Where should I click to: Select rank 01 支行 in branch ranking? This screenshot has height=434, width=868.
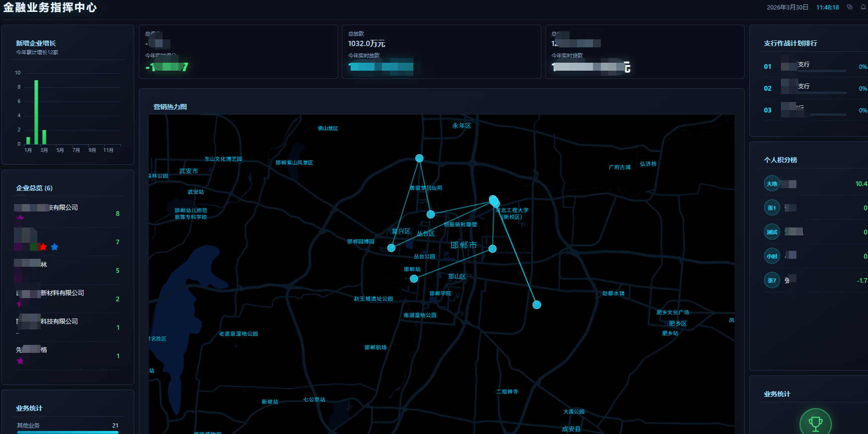(803, 65)
